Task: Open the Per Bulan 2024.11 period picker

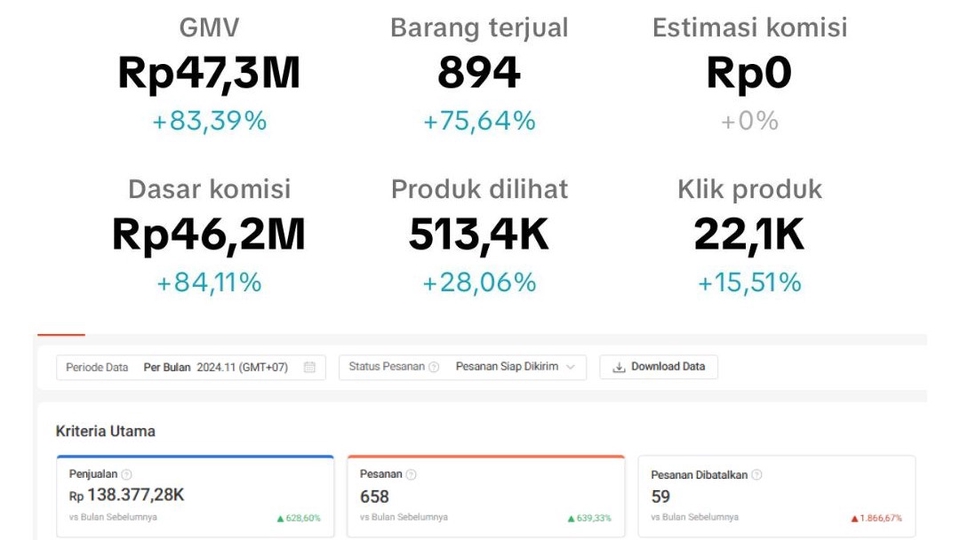Action: (215, 367)
